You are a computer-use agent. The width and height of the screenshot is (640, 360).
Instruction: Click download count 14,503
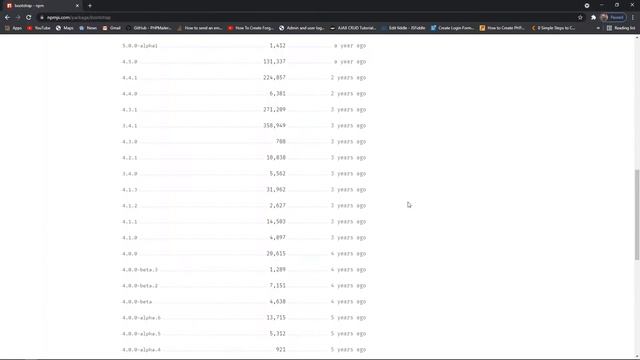(276, 222)
